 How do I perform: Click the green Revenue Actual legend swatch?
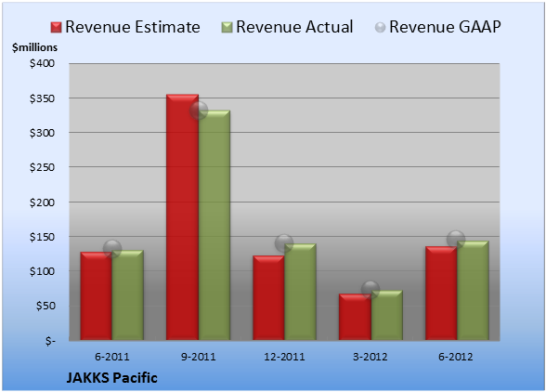coord(227,27)
